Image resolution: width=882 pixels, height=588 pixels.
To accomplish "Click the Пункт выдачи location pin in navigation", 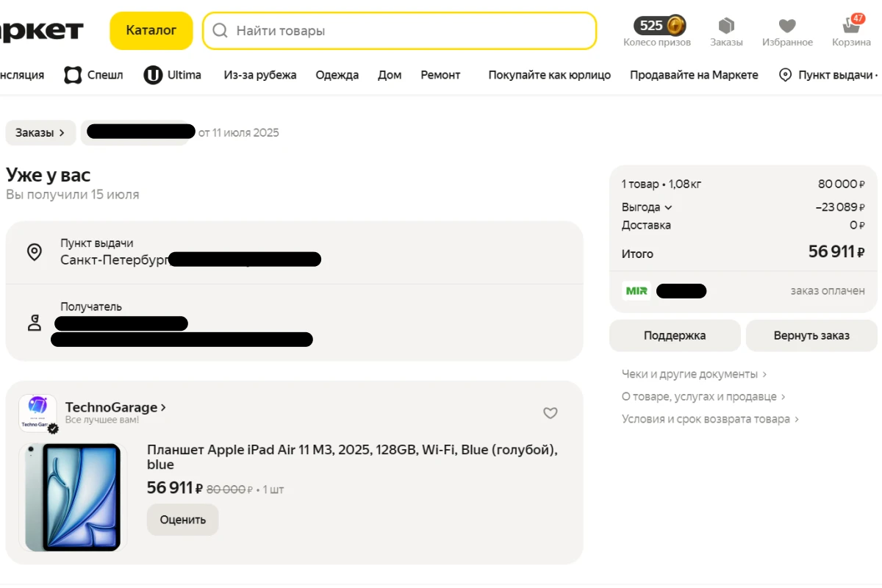I will point(786,75).
